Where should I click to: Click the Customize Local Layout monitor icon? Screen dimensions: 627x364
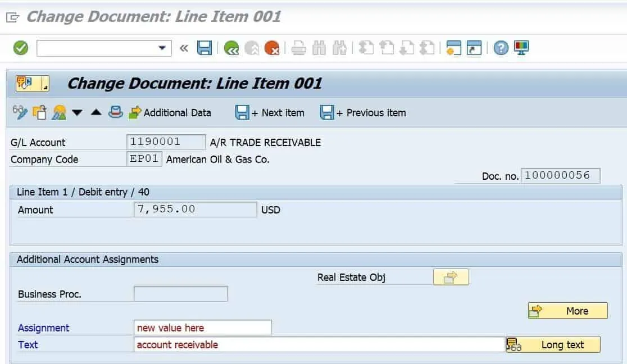point(521,48)
